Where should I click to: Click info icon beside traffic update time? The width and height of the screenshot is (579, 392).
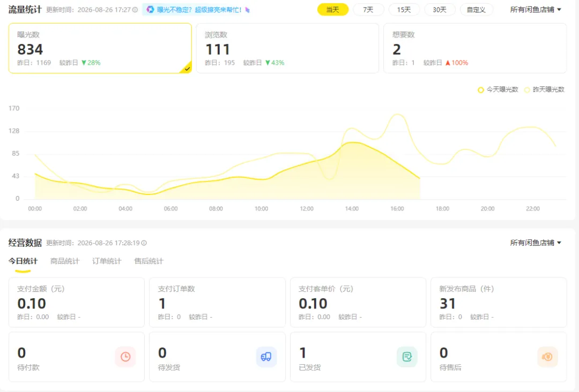135,10
